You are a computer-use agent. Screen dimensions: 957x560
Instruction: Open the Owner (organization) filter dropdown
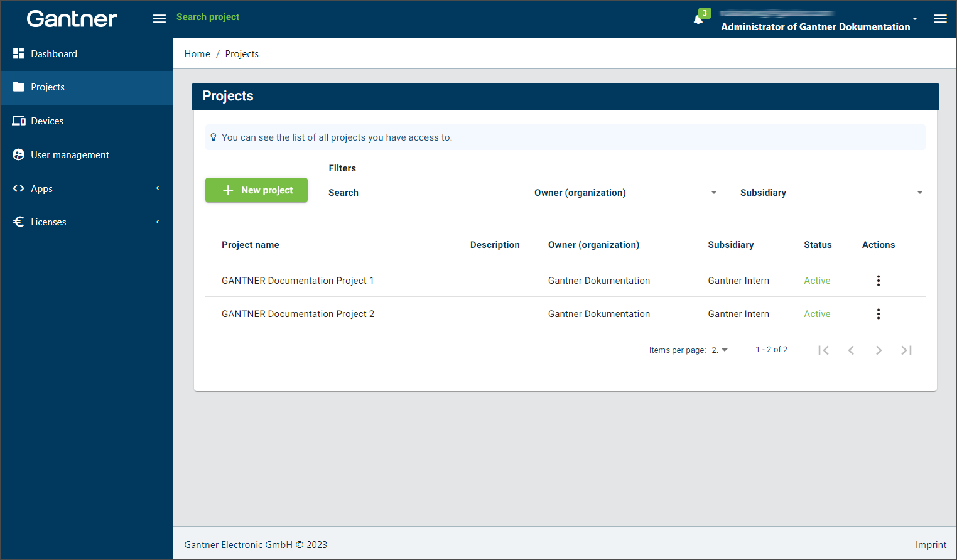[626, 193]
